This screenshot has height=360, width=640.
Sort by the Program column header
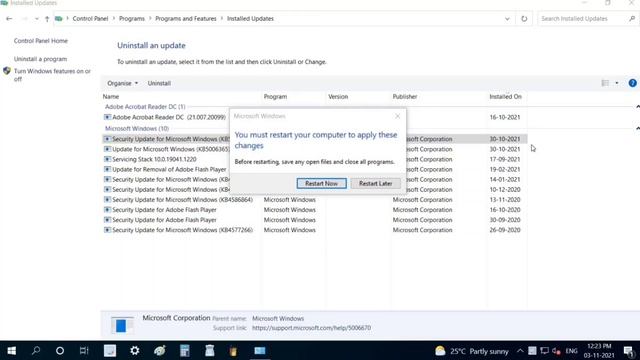coord(275,97)
